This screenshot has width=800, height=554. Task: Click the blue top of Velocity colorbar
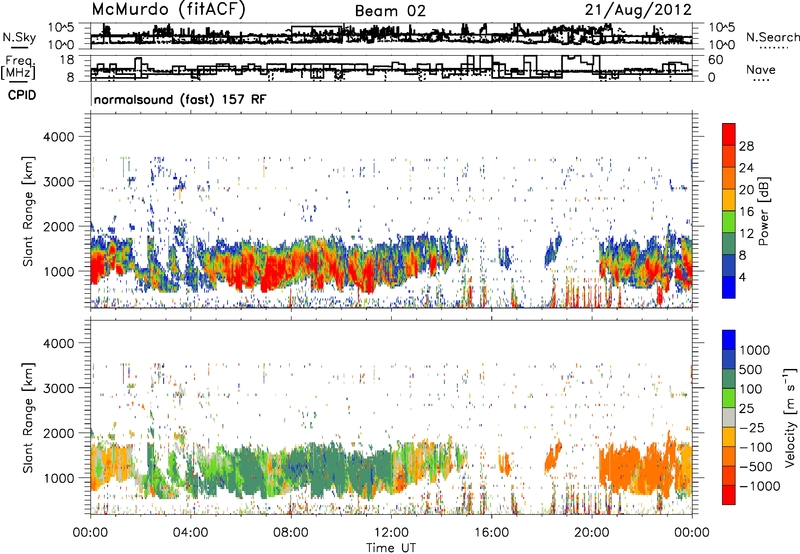click(729, 340)
